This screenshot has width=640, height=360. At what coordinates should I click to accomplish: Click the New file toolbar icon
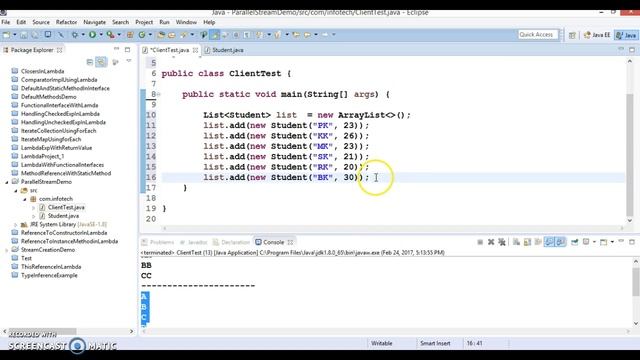pyautogui.click(x=7, y=35)
